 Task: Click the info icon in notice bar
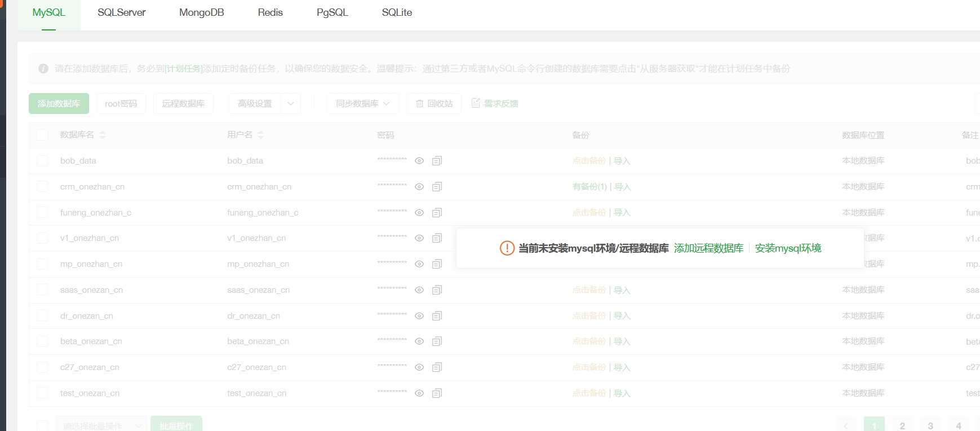point(43,69)
